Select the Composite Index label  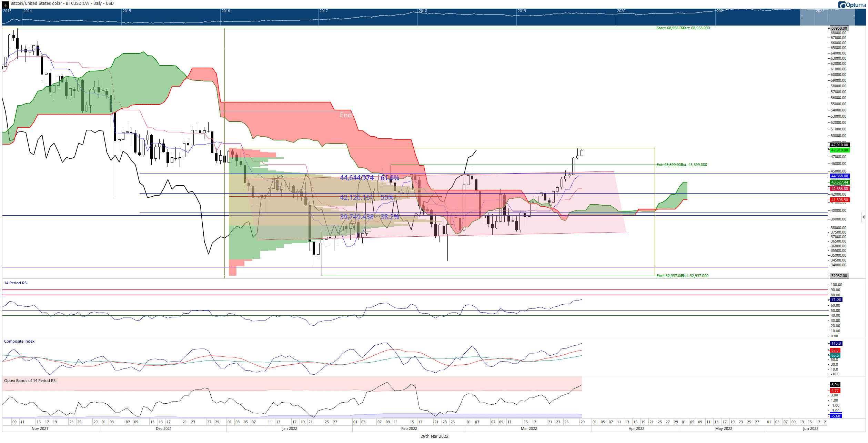[19, 341]
